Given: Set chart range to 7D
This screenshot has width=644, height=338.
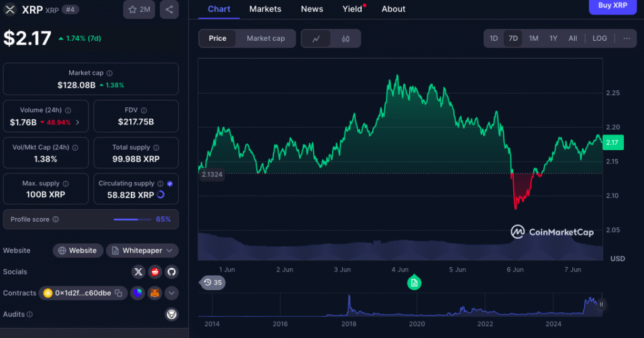Looking at the screenshot, I should (513, 38).
